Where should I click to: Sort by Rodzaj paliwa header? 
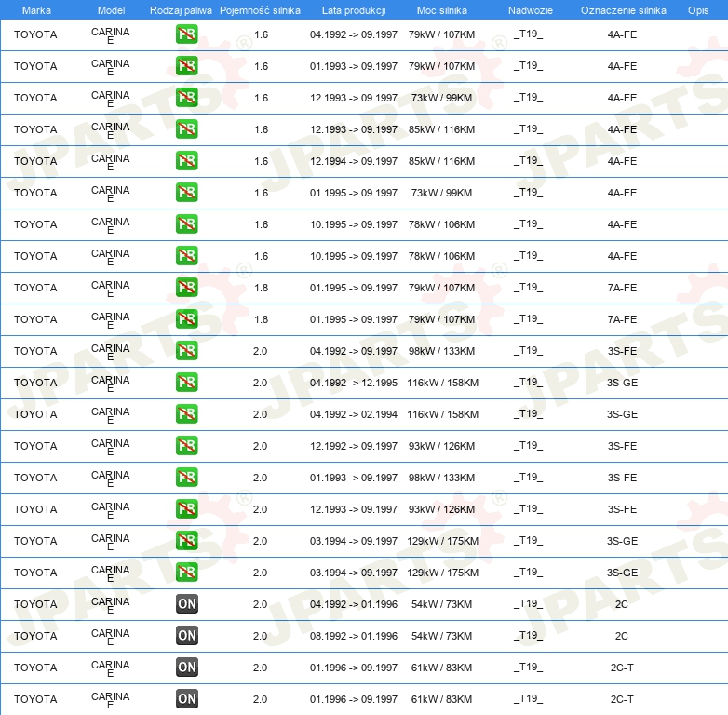(181, 10)
